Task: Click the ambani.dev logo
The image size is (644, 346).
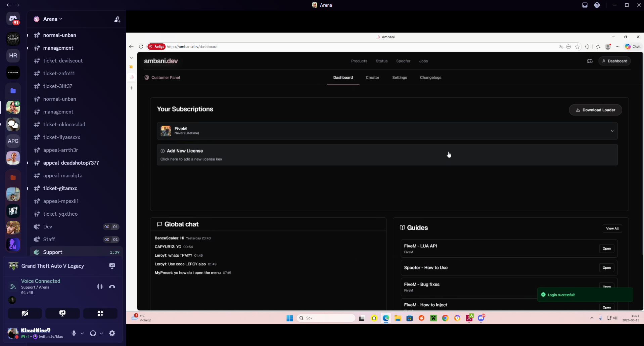Action: click(161, 61)
